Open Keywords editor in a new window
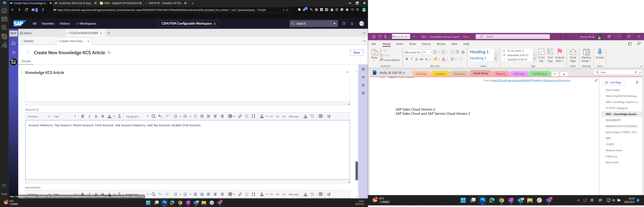The width and height of the screenshot is (644, 207). pyautogui.click(x=329, y=116)
